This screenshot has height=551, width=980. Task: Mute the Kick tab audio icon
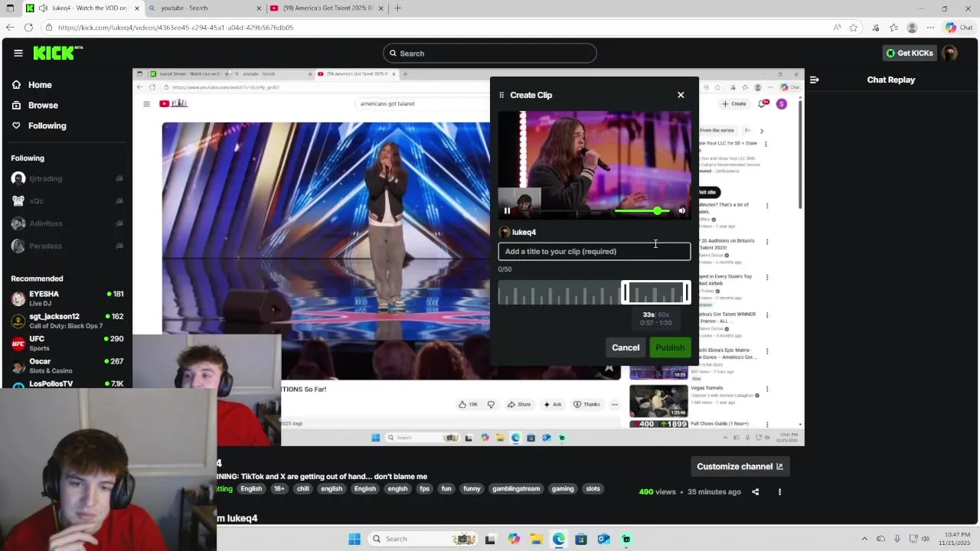tap(43, 8)
